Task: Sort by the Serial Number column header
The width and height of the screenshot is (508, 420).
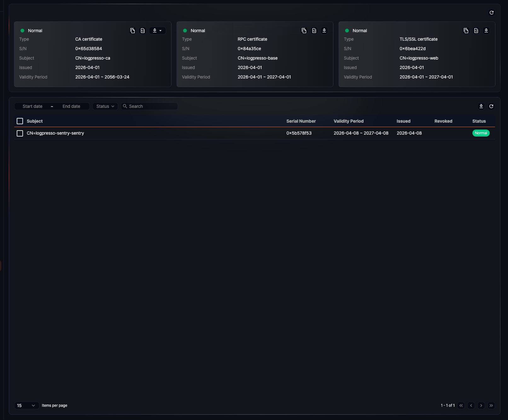Action: coord(301,121)
